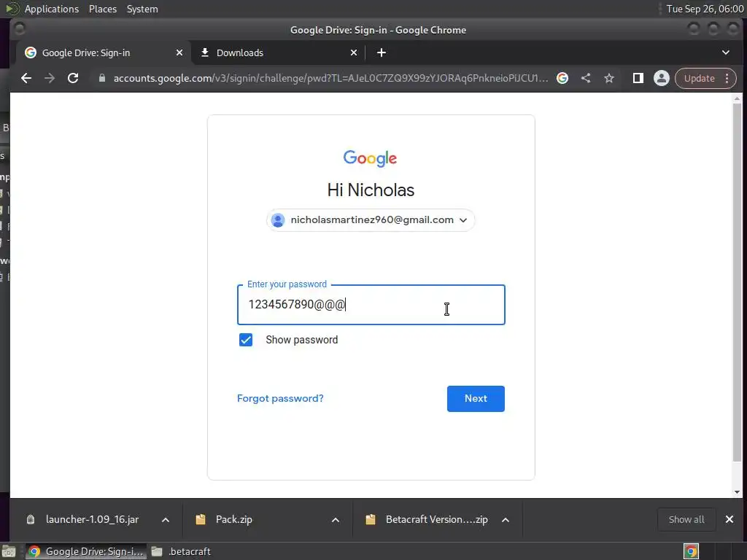Click Show all downloads

(686, 519)
